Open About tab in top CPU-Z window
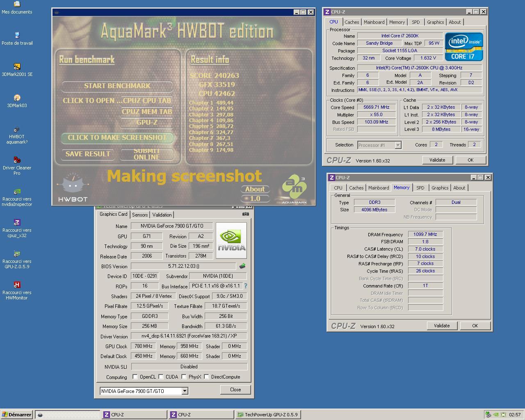Screen dimensions: 525x420 coord(454,22)
